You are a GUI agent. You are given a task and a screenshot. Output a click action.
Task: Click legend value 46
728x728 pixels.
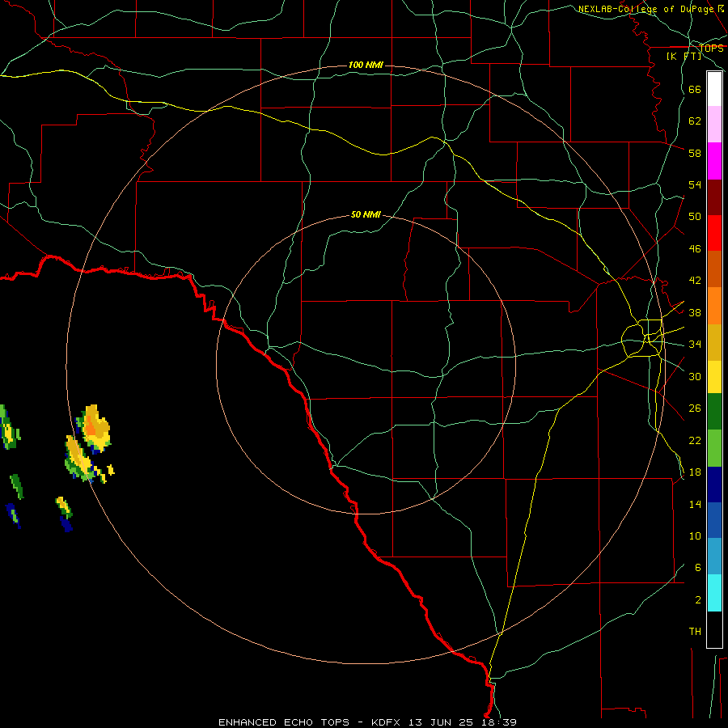[695, 249]
